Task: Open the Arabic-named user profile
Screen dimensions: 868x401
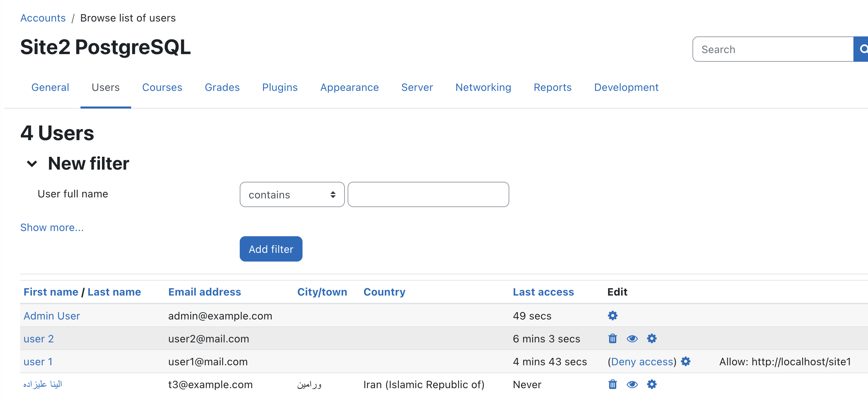Action: (43, 384)
